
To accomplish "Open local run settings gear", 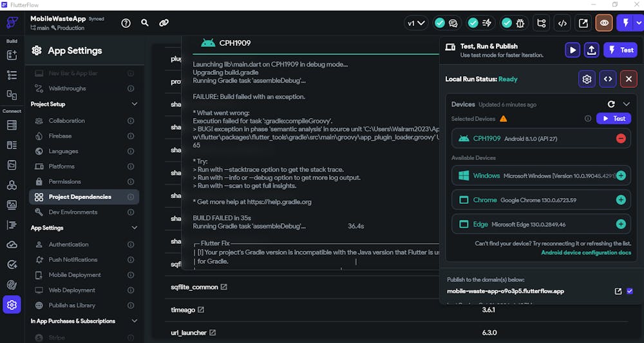I will click(587, 79).
